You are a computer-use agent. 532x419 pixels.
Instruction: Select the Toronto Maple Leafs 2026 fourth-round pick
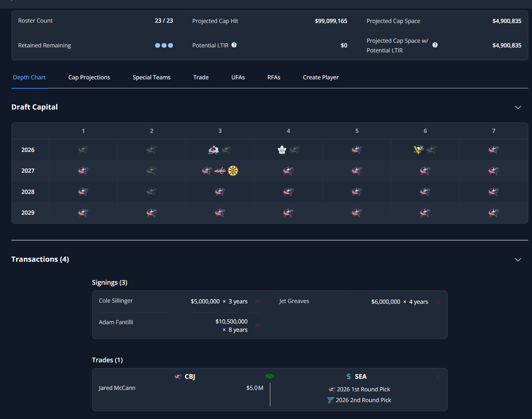[x=282, y=150]
